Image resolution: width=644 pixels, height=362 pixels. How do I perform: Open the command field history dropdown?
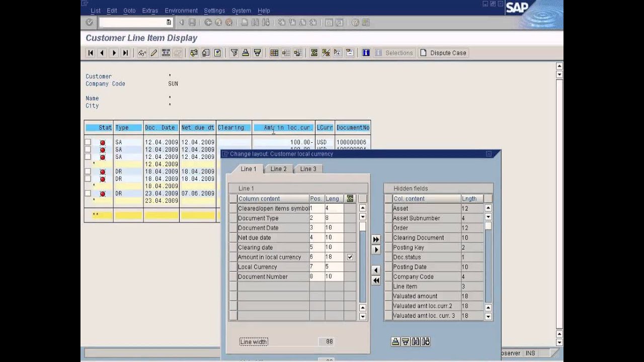click(x=169, y=23)
